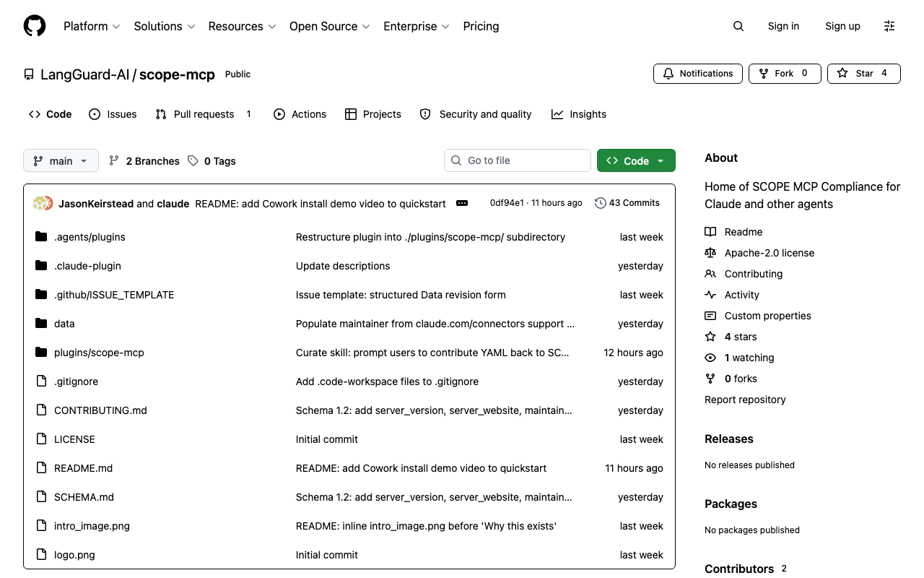Viewport: 924px width, 578px height.
Task: Open the main branch selector dropdown
Action: click(61, 160)
